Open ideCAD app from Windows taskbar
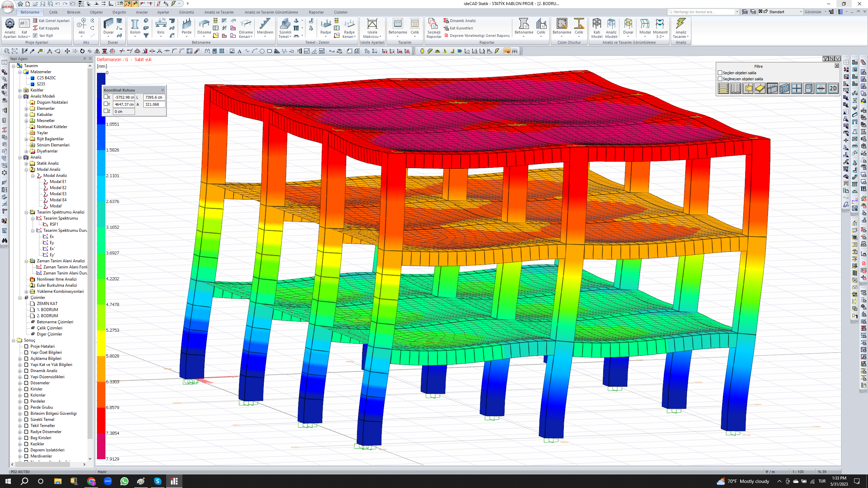Screen dimensions: 868x488 174,481
